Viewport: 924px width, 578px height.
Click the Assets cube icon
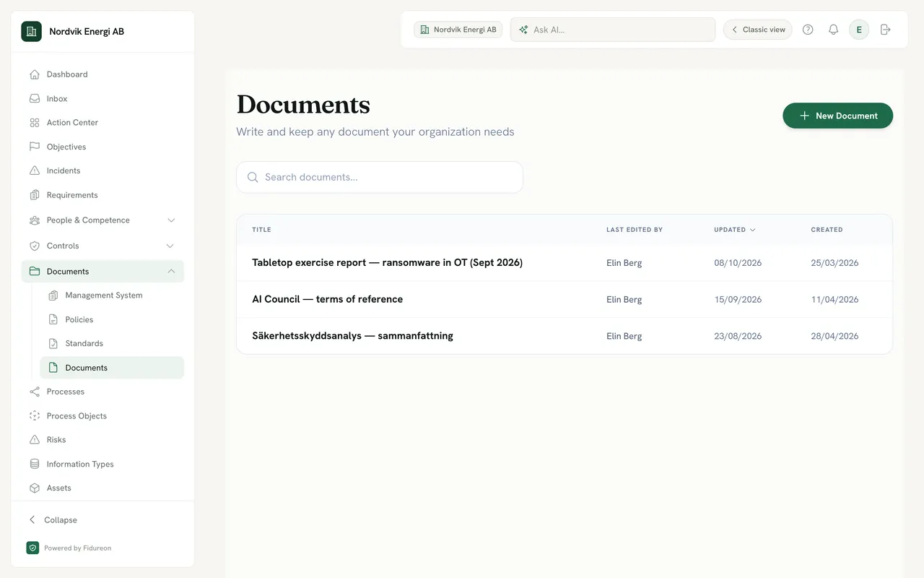(x=35, y=488)
